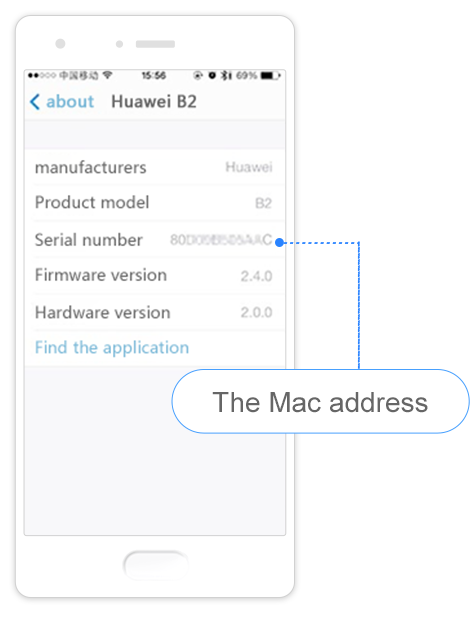
Task: Click the blue dot callout marker
Action: [x=279, y=242]
